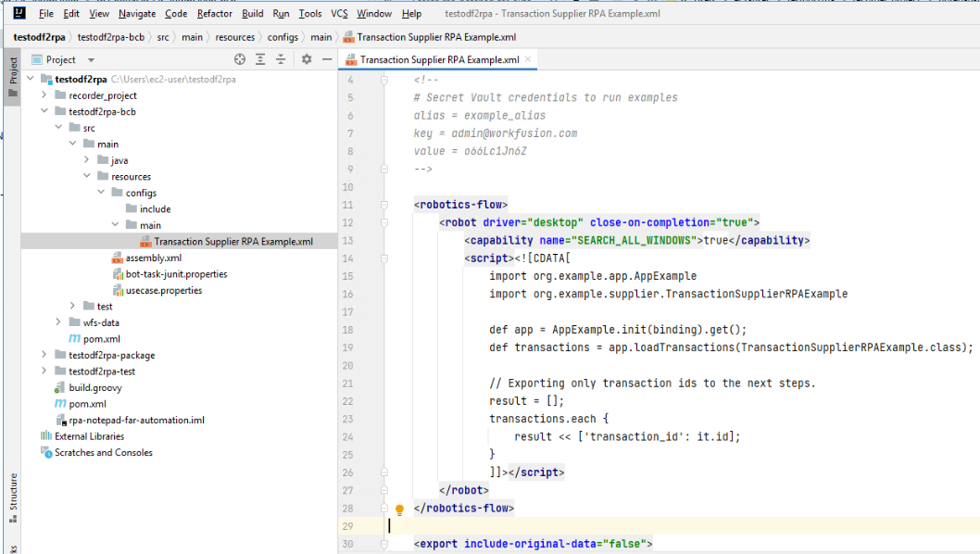Open the Tools menu

pyautogui.click(x=310, y=13)
